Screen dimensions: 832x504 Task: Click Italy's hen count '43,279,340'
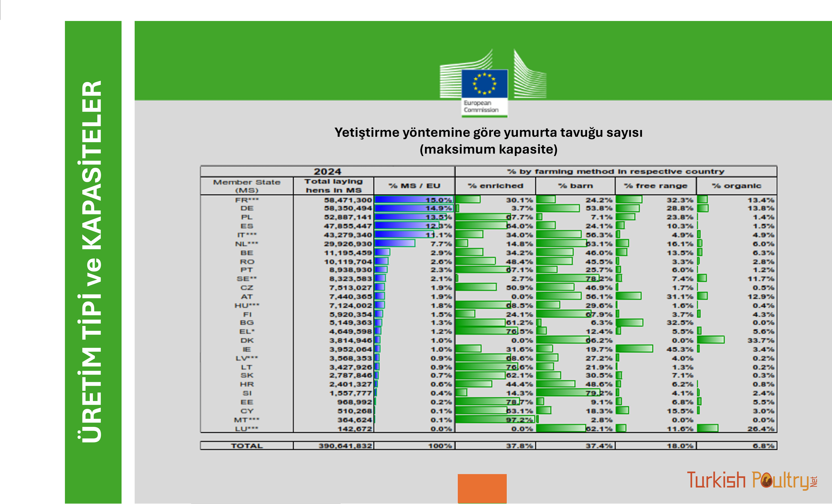tap(348, 235)
